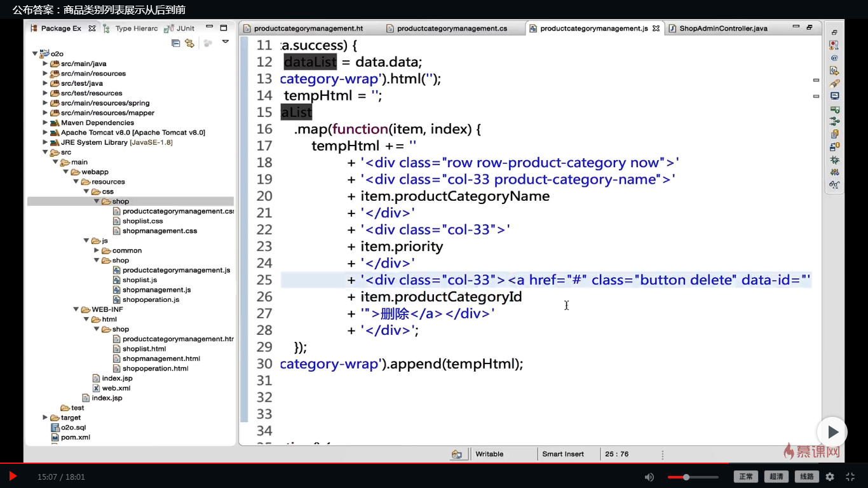
Task: Open shoplist.js in the tree
Action: (139, 280)
